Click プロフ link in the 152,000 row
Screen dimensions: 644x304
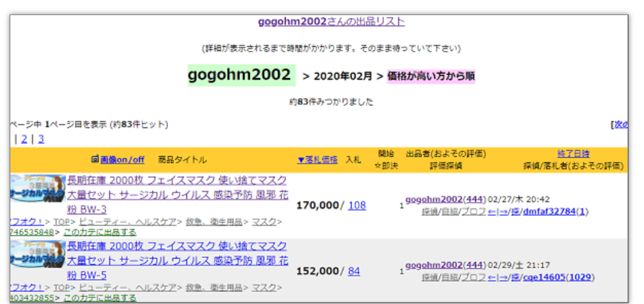click(x=473, y=277)
